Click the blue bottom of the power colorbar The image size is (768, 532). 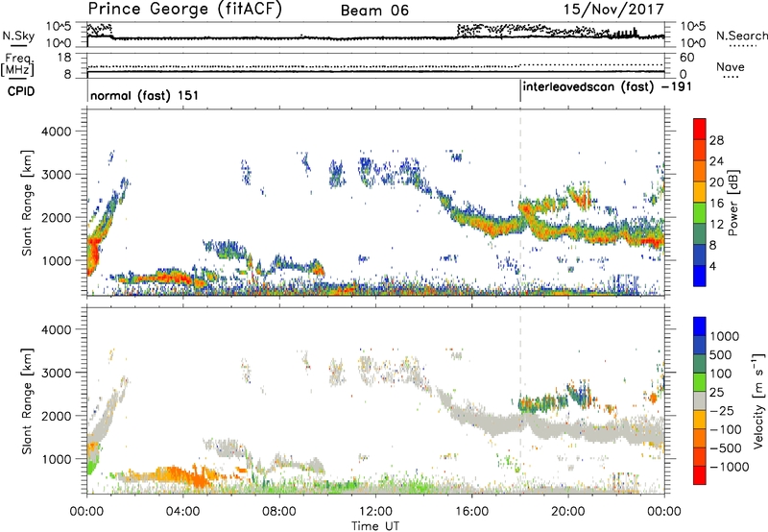click(x=700, y=276)
